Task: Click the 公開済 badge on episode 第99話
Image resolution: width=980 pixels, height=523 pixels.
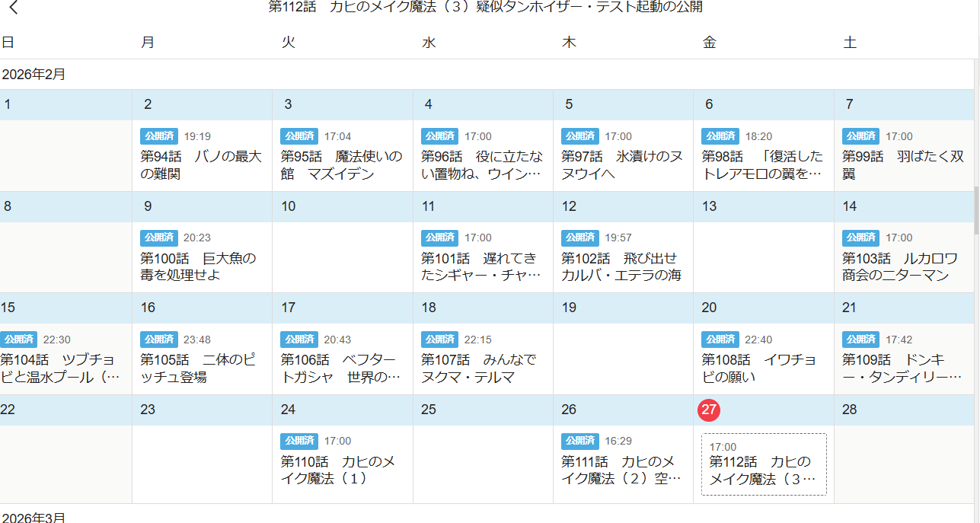Action: 860,136
